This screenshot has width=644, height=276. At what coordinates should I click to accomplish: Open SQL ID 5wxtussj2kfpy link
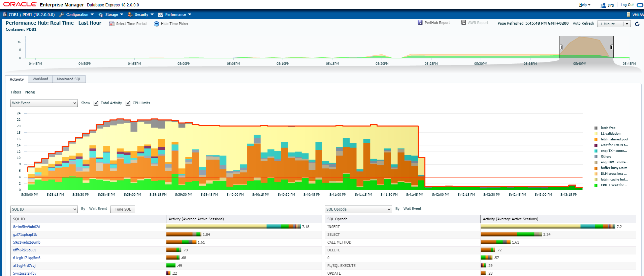[x=25, y=273]
